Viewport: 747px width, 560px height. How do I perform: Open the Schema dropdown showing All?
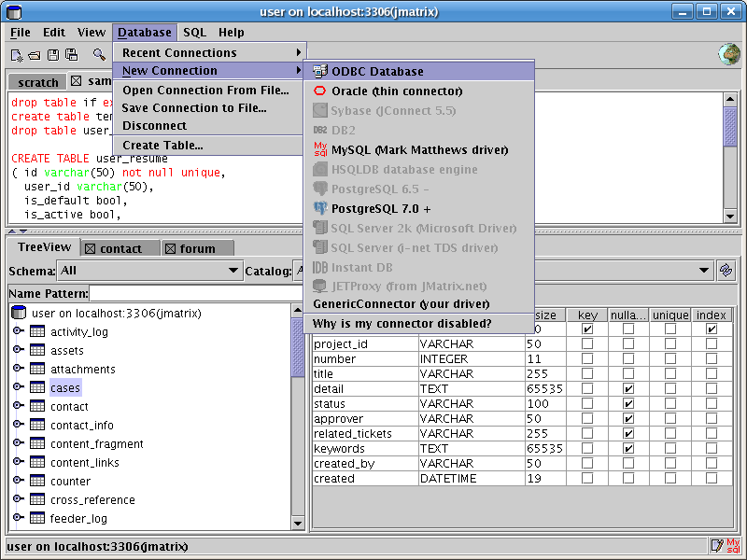(x=150, y=271)
